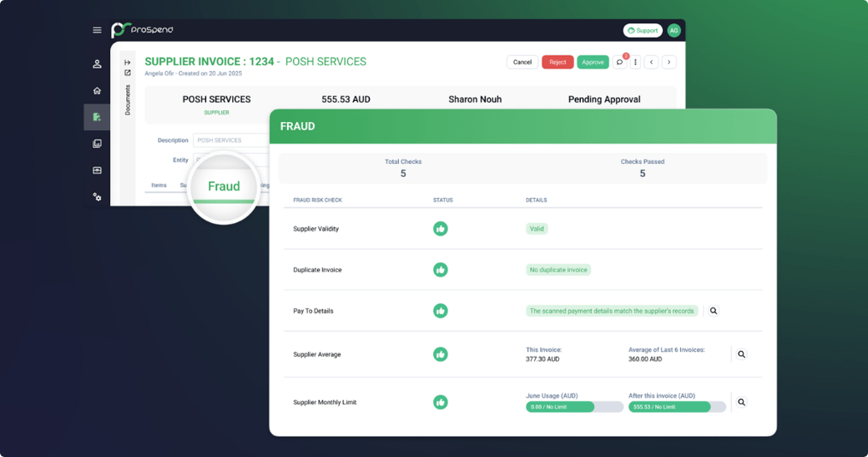Viewport: 868px width, 457px height.
Task: Click the Duplicate Invoice row label
Action: click(x=317, y=270)
